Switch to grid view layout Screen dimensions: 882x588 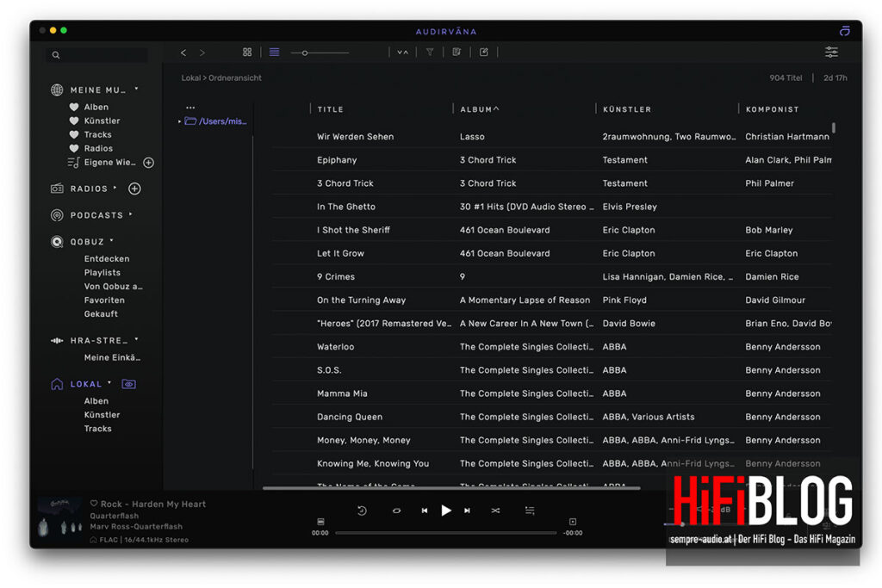pyautogui.click(x=247, y=53)
